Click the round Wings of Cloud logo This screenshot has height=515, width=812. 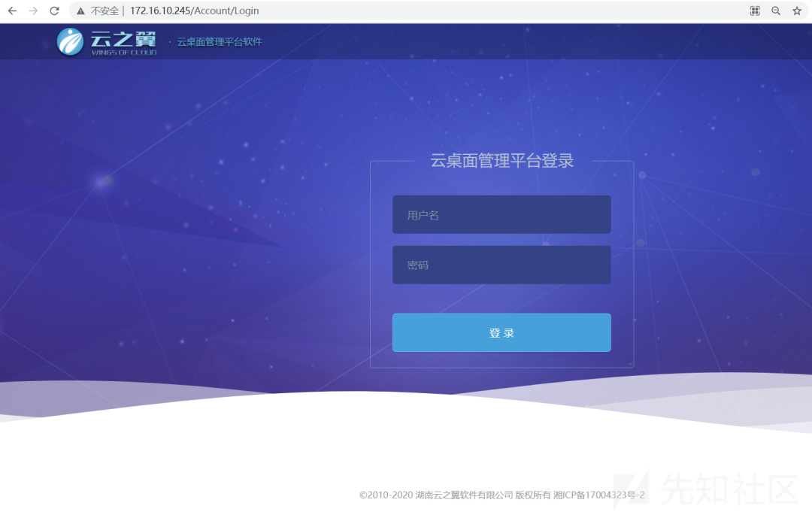click(x=70, y=41)
